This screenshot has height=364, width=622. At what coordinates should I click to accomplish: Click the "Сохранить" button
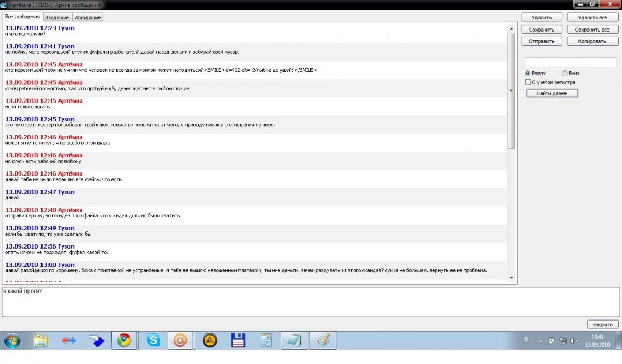click(542, 30)
